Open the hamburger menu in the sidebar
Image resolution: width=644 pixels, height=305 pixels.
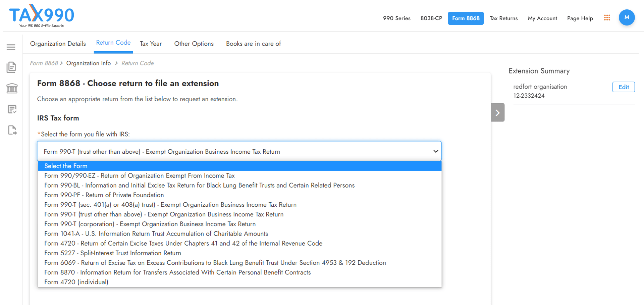[x=11, y=47]
